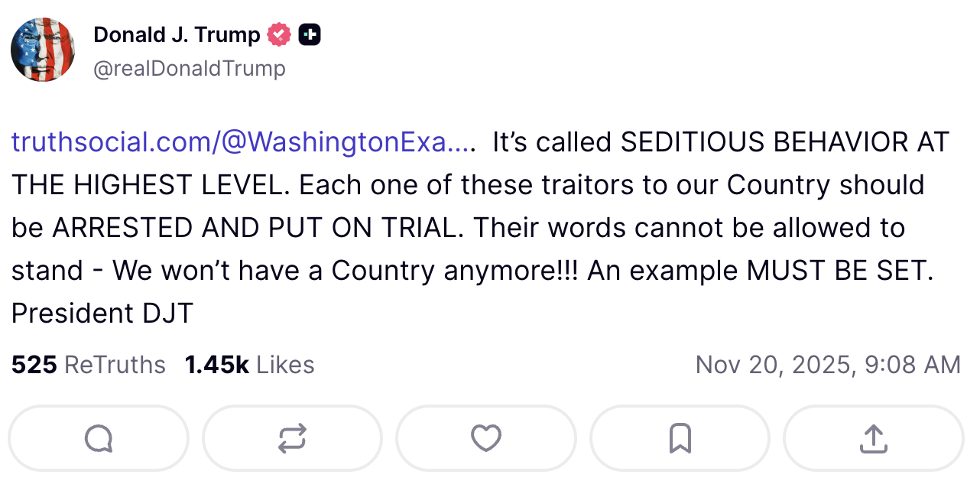Open the @realDonaldTrump handle

[190, 68]
